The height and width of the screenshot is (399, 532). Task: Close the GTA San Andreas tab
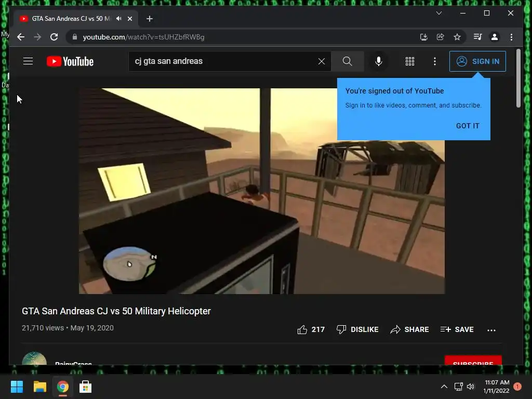129,19
